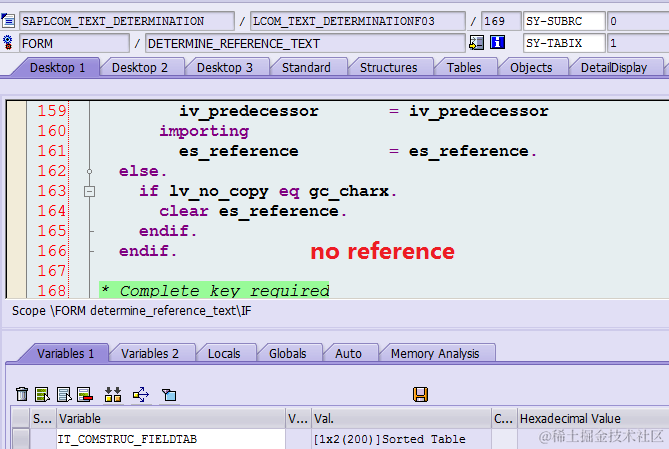Click the SY-TABIX value field showing 1
Image resolution: width=669 pixels, height=449 pixels.
click(638, 43)
